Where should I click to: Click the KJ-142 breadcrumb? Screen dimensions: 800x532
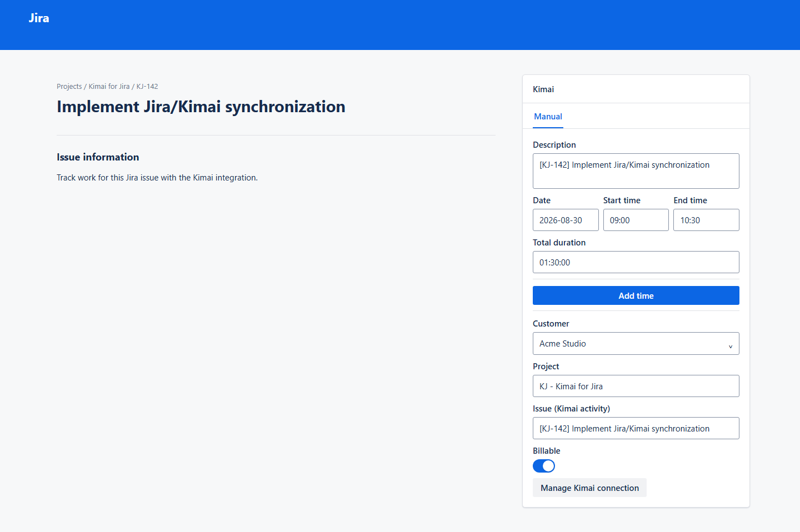pyautogui.click(x=147, y=87)
